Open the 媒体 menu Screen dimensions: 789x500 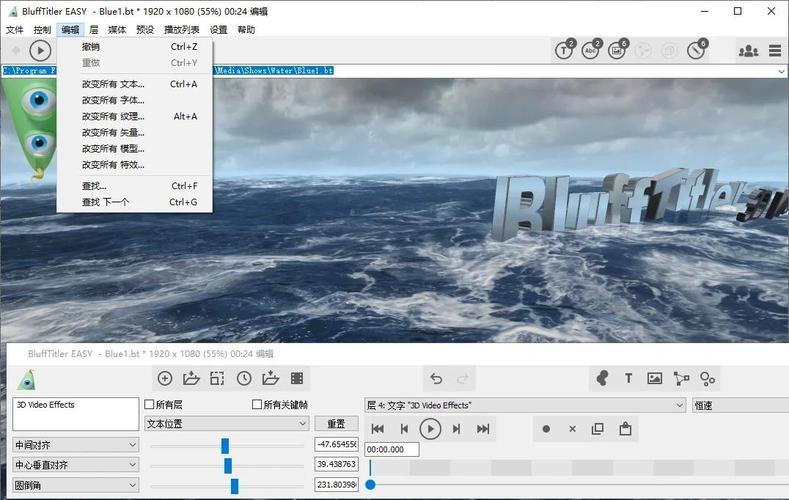point(117,30)
